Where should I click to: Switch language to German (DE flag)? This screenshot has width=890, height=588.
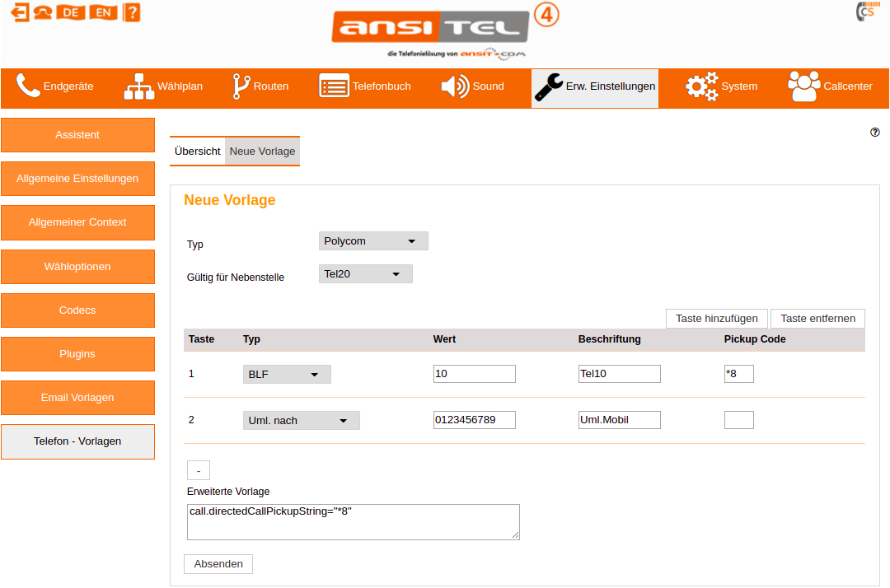pos(72,12)
